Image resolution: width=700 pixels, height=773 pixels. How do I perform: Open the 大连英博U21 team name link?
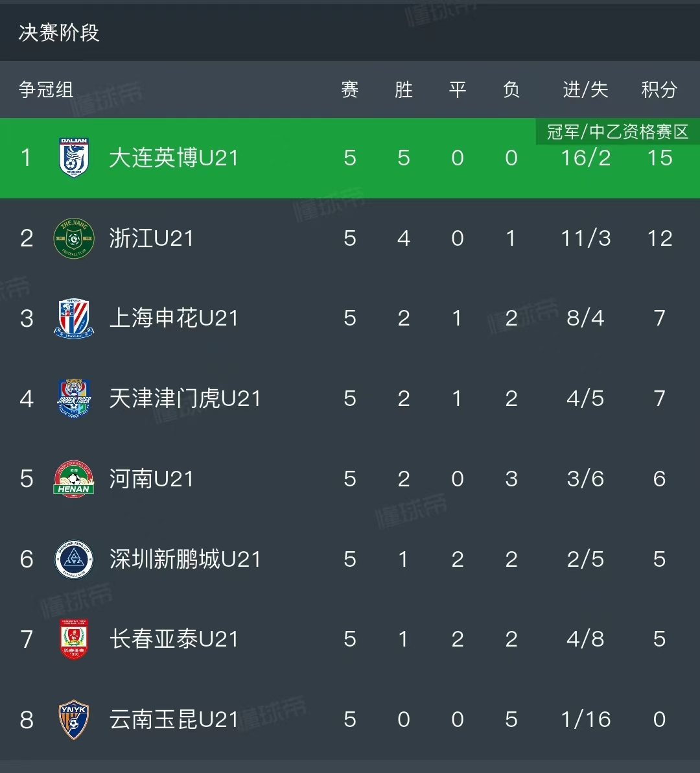pyautogui.click(x=174, y=158)
